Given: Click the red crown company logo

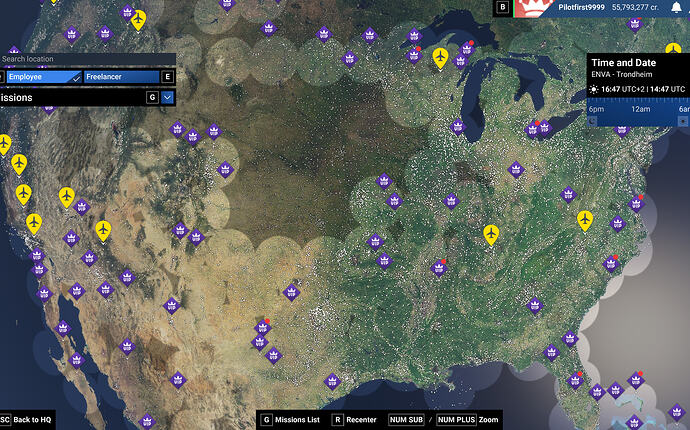Looking at the screenshot, I should click(533, 8).
